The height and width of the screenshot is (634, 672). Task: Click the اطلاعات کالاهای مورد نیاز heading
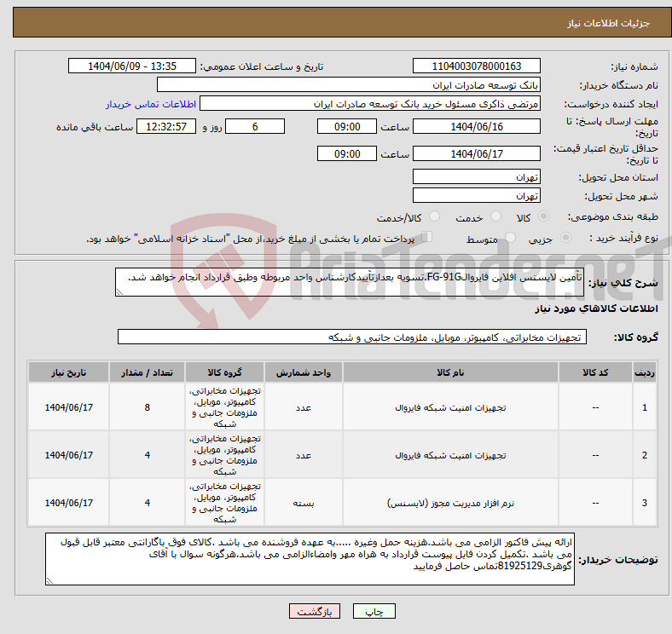click(596, 308)
